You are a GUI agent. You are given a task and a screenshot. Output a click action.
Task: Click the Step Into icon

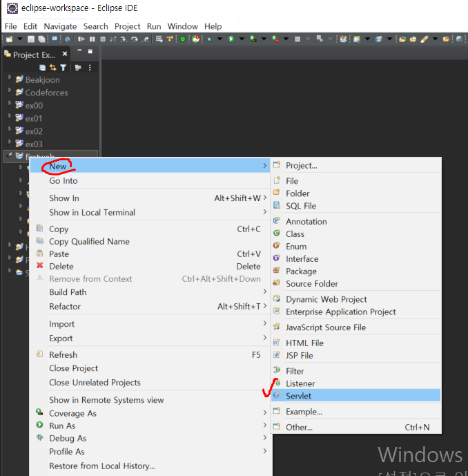124,39
